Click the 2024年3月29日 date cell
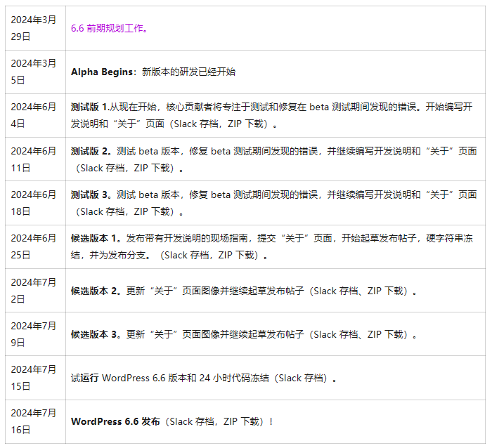The width and height of the screenshot is (492, 448). [x=34, y=28]
